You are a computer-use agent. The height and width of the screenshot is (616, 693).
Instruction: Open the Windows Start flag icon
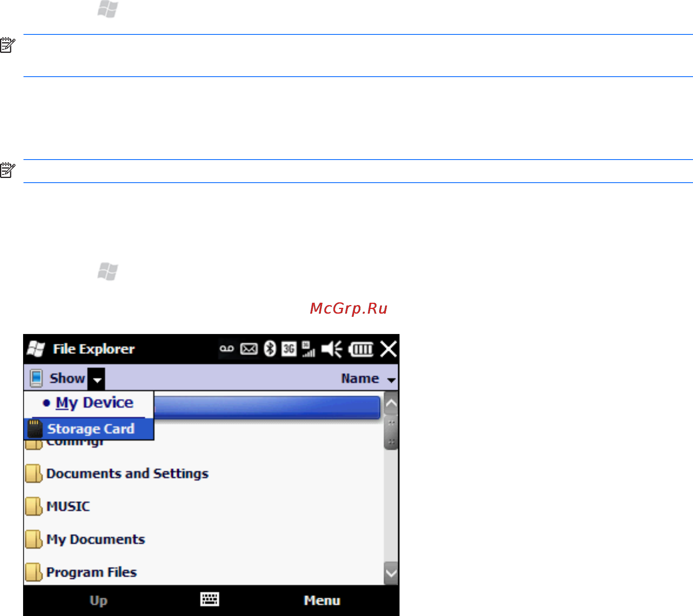pos(36,348)
